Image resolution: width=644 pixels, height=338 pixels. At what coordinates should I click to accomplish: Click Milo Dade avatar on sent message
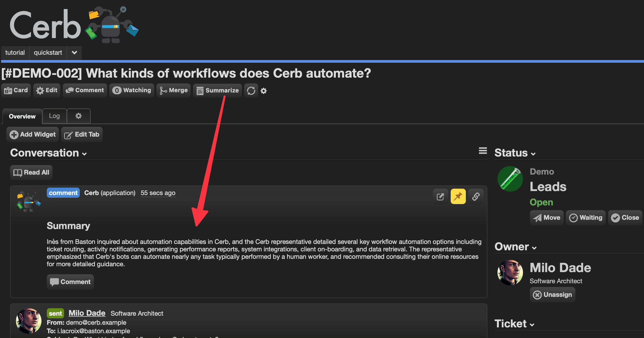point(29,321)
